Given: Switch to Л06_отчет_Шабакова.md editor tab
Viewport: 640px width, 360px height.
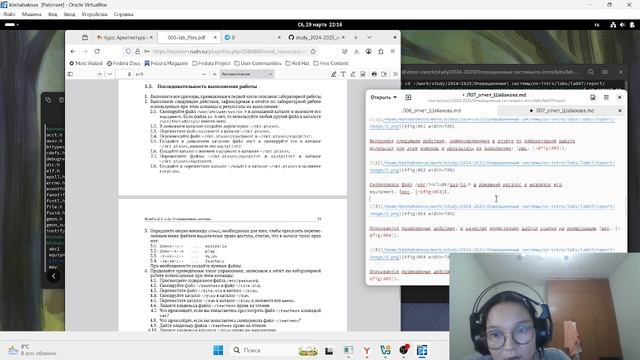Looking at the screenshot, I should click(x=432, y=111).
